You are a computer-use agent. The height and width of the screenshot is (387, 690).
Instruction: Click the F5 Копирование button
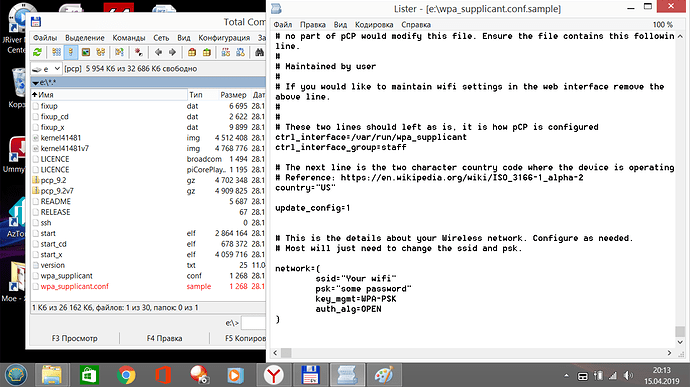[x=238, y=338]
